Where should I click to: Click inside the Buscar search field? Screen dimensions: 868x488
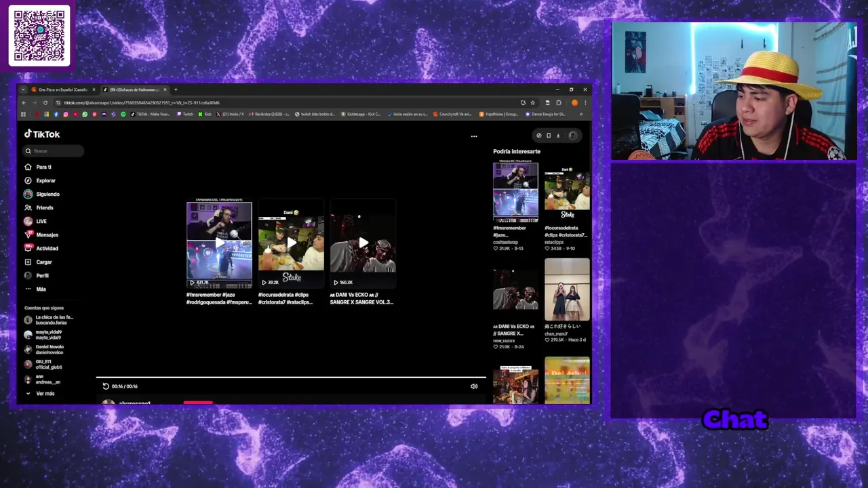[x=54, y=151]
